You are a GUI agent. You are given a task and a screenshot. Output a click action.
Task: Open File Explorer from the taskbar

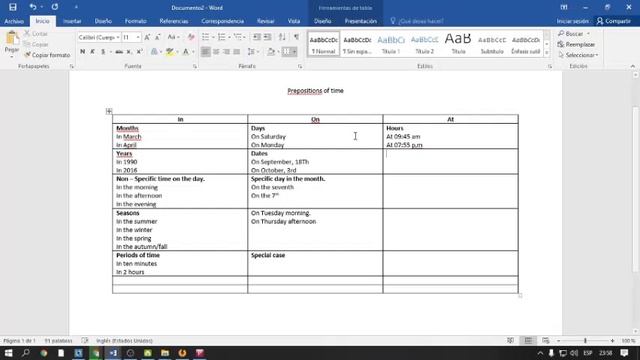(x=165, y=353)
